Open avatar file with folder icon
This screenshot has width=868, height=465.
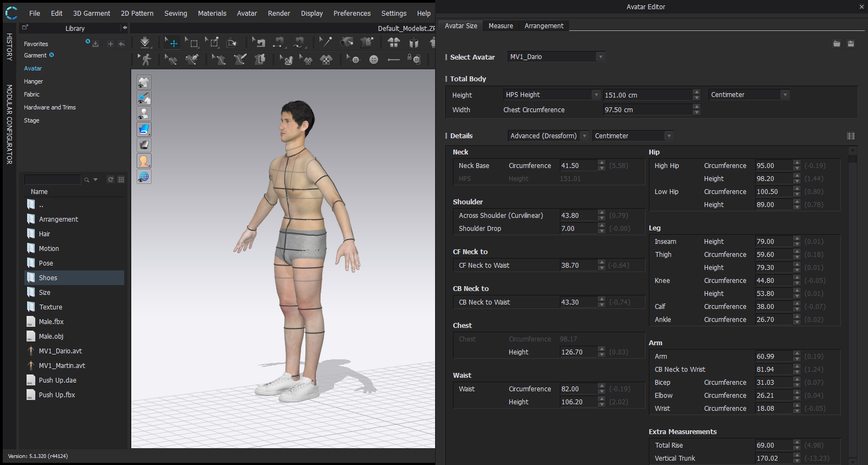tap(837, 43)
